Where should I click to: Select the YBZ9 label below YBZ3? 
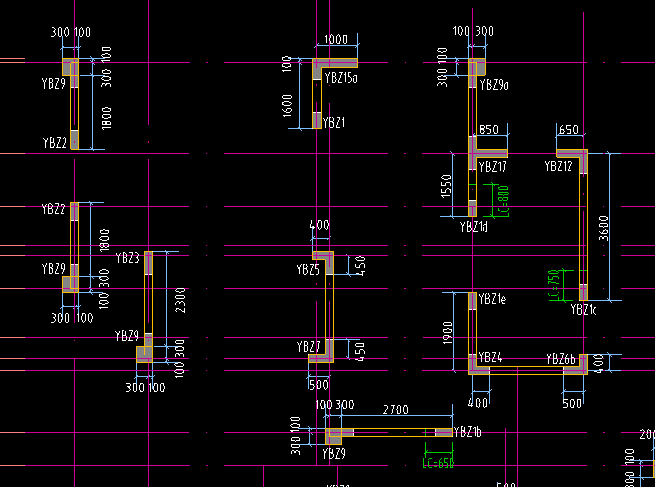pyautogui.click(x=127, y=336)
